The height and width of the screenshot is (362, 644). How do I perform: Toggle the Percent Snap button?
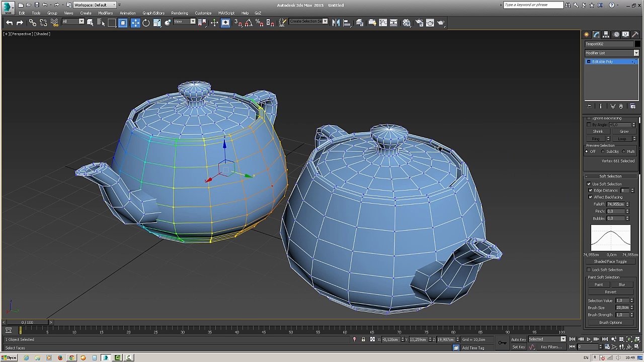[259, 23]
